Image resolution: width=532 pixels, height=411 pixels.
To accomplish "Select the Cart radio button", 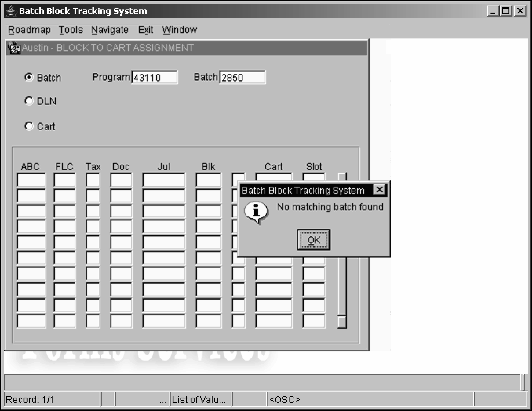I will (29, 126).
